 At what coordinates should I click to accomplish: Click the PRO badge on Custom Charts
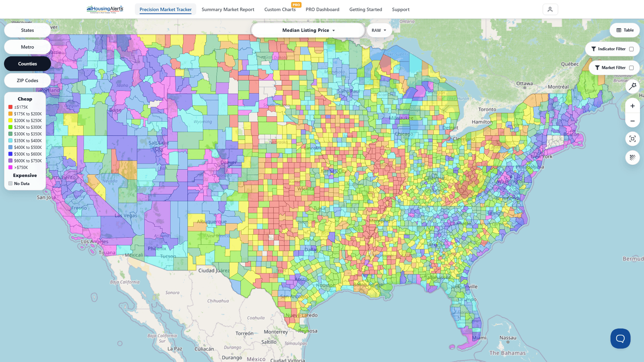click(297, 5)
